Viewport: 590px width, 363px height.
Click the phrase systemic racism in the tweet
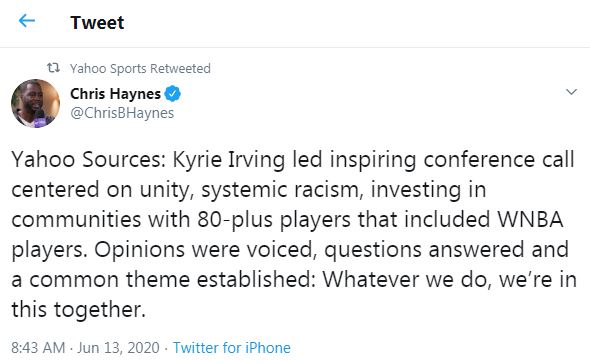pos(283,190)
